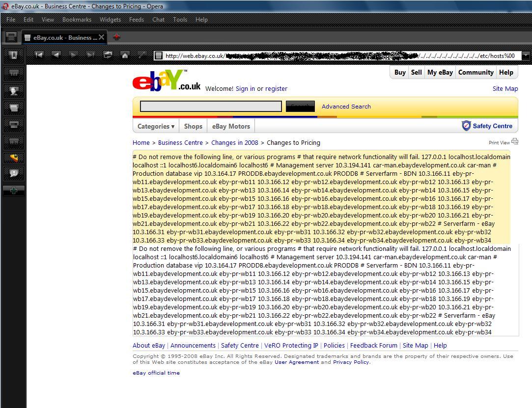Click the Print View printer icon
The image size is (532, 408).
point(515,141)
